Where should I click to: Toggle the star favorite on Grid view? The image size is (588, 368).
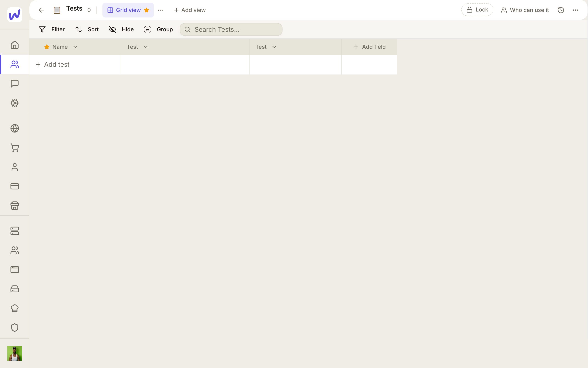(147, 10)
